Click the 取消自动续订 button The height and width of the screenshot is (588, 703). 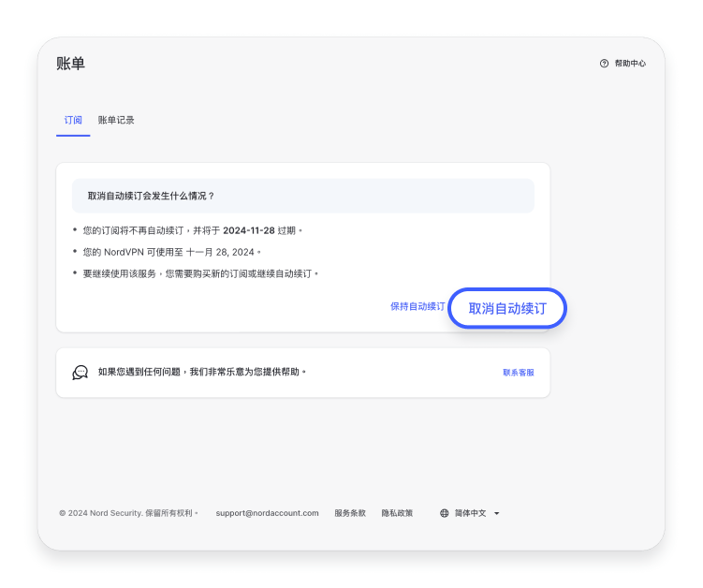[507, 308]
